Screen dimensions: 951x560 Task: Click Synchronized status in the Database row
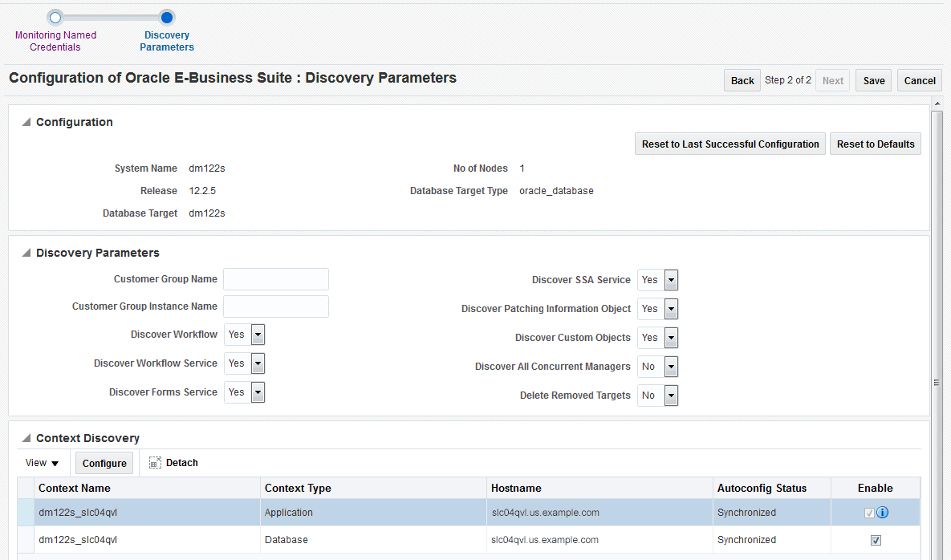pyautogui.click(x=746, y=540)
